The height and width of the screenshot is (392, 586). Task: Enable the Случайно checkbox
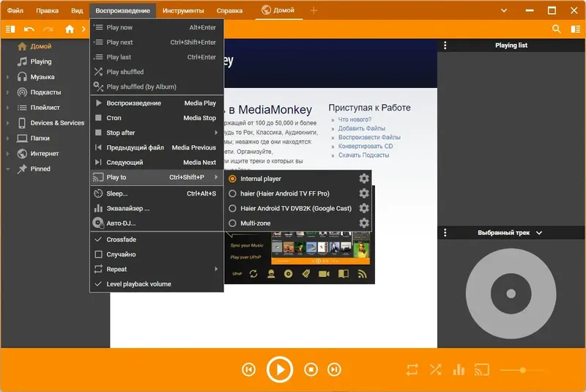[98, 254]
